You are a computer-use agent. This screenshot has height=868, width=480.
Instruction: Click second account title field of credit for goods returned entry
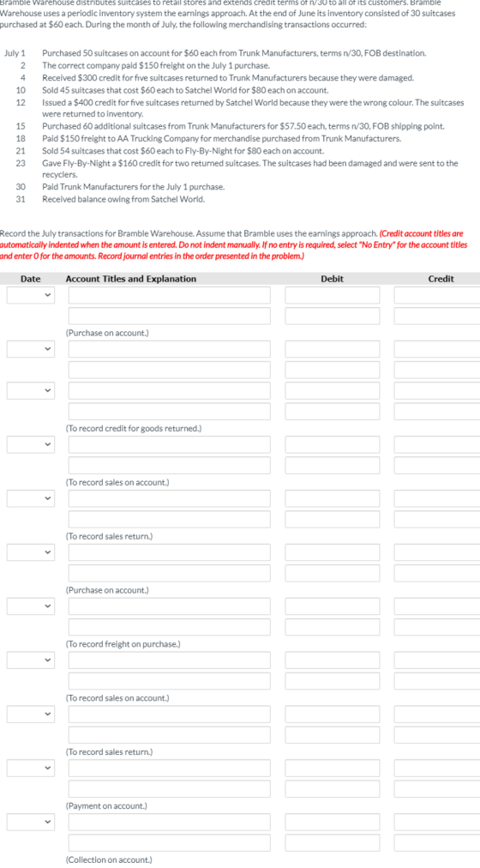pos(170,412)
